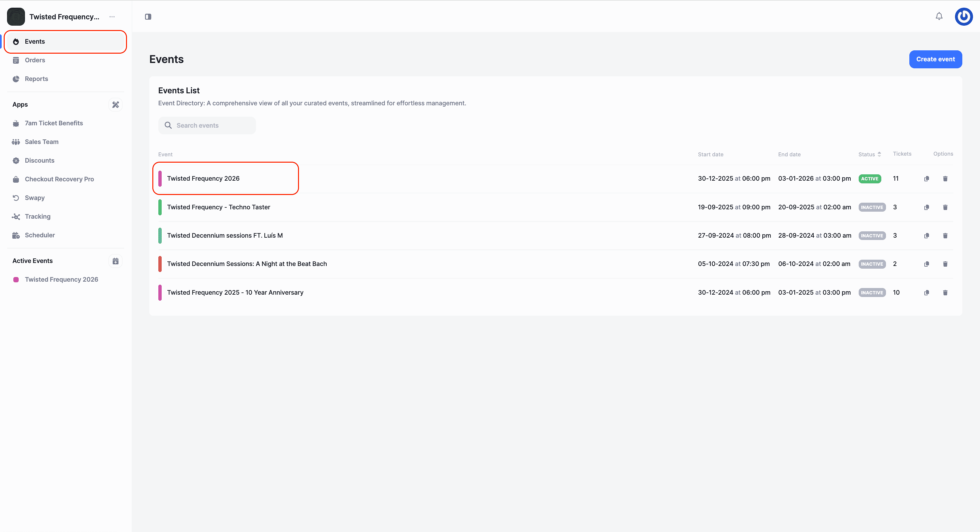Open the Checkout Recovery Pro app
This screenshot has width=980, height=532.
click(x=59, y=179)
